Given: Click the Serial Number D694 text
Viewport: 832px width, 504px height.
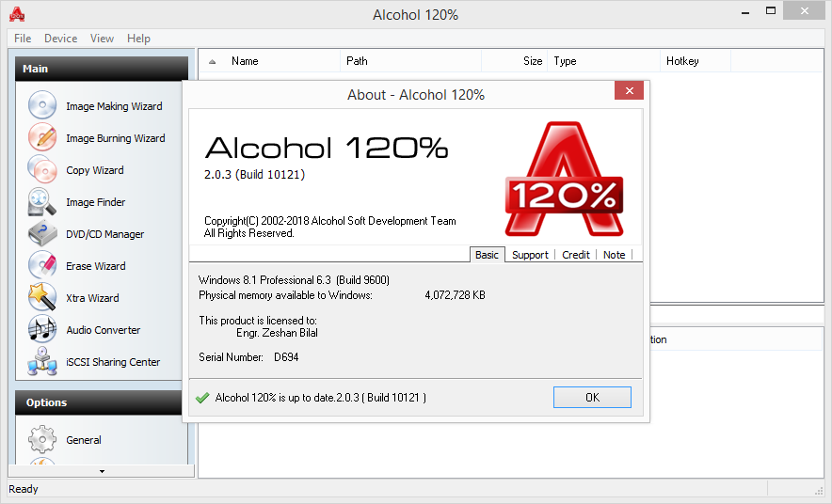Looking at the screenshot, I should pos(248,357).
